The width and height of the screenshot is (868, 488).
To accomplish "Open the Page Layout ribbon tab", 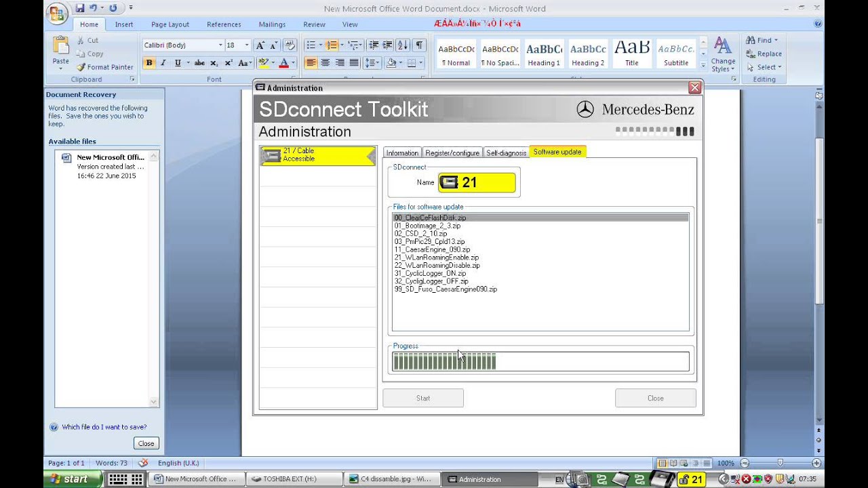I will (170, 24).
